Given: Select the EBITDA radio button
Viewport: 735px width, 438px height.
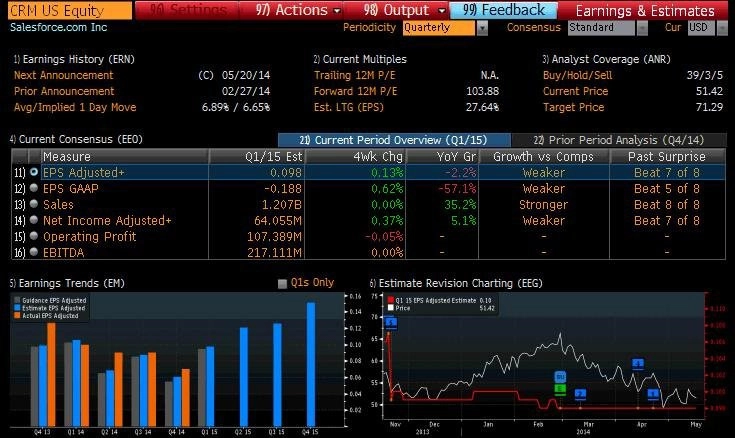Looking at the screenshot, I should point(34,252).
